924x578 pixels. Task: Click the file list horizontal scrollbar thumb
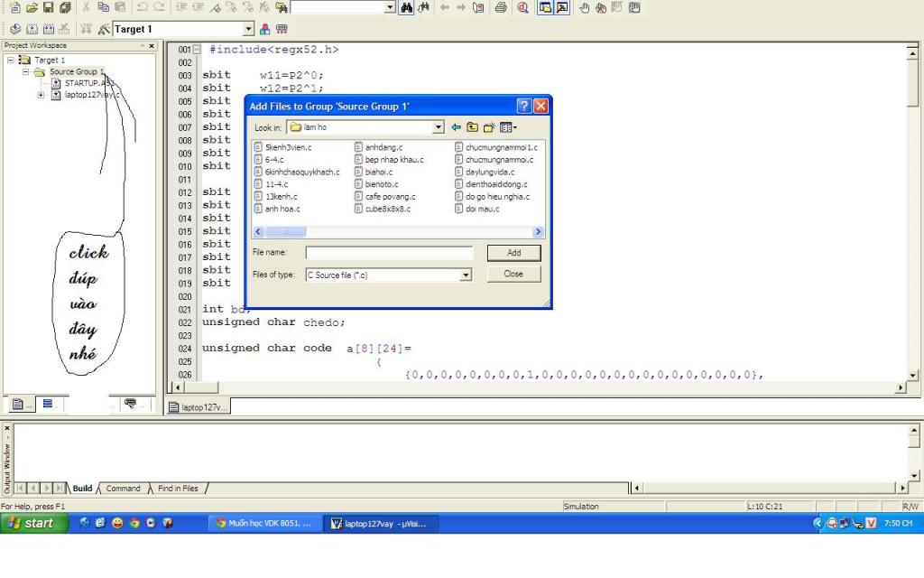[x=285, y=232]
